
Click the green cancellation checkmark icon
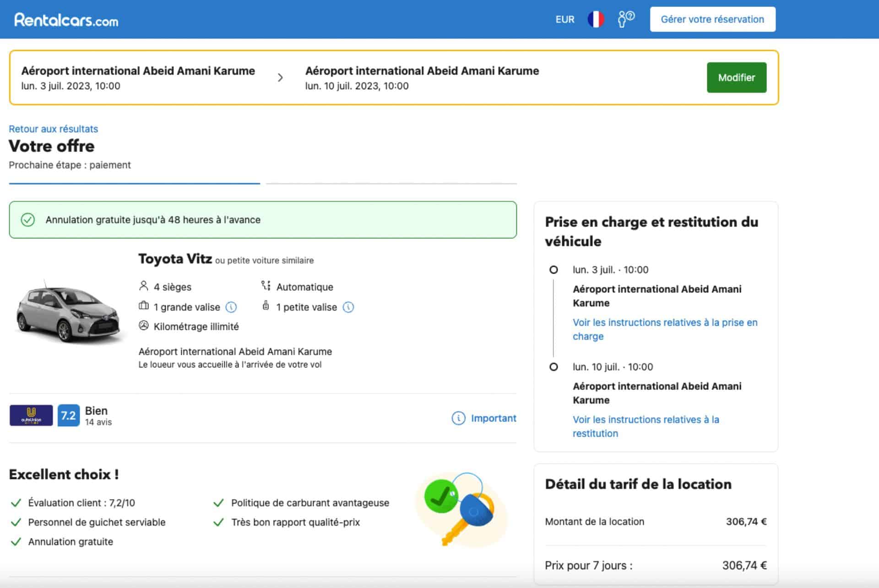click(28, 220)
